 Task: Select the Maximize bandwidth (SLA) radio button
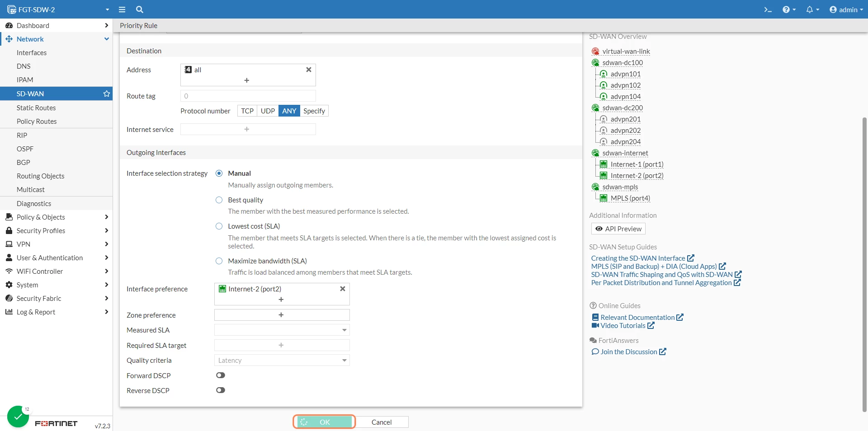click(219, 261)
